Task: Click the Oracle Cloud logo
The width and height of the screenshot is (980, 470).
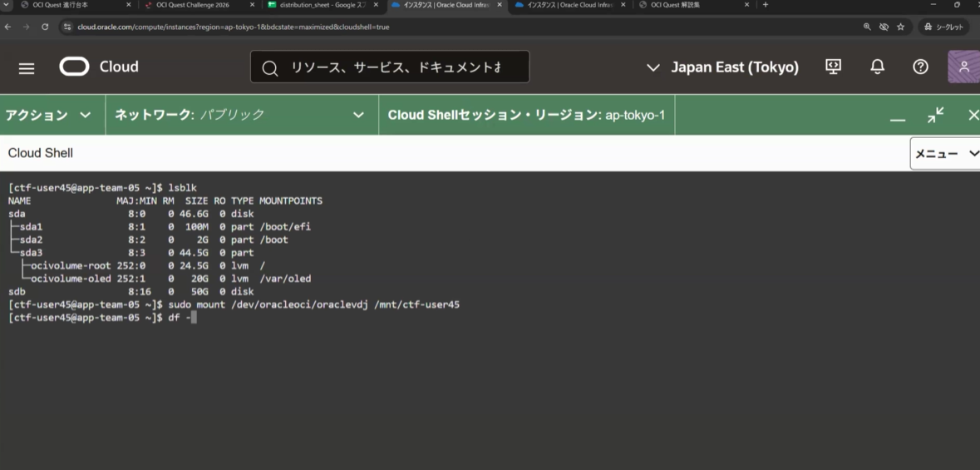Action: [99, 67]
